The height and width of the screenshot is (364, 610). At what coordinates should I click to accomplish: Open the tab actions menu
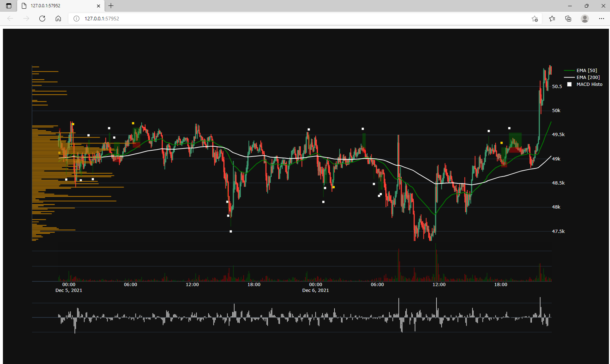tap(9, 6)
